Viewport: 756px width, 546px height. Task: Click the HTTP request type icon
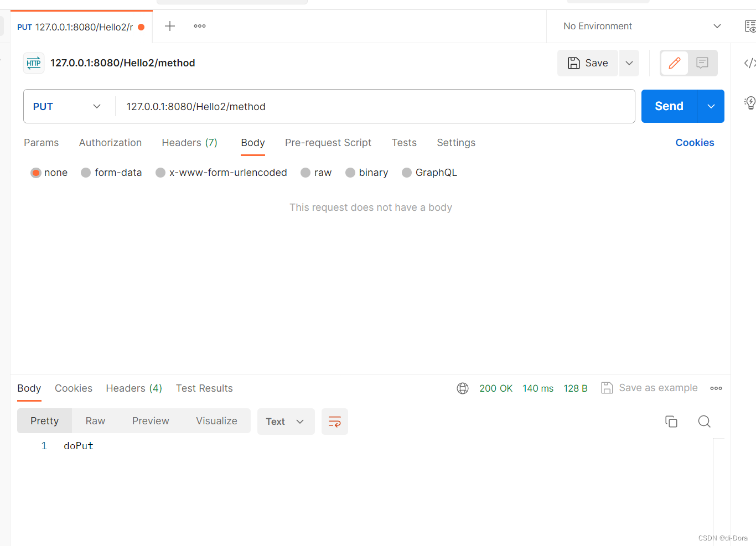click(x=34, y=63)
